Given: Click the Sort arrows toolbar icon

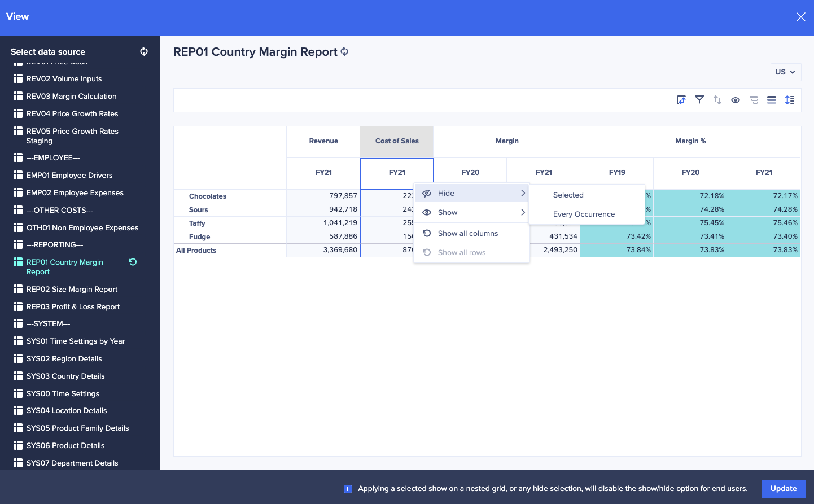Looking at the screenshot, I should [717, 100].
